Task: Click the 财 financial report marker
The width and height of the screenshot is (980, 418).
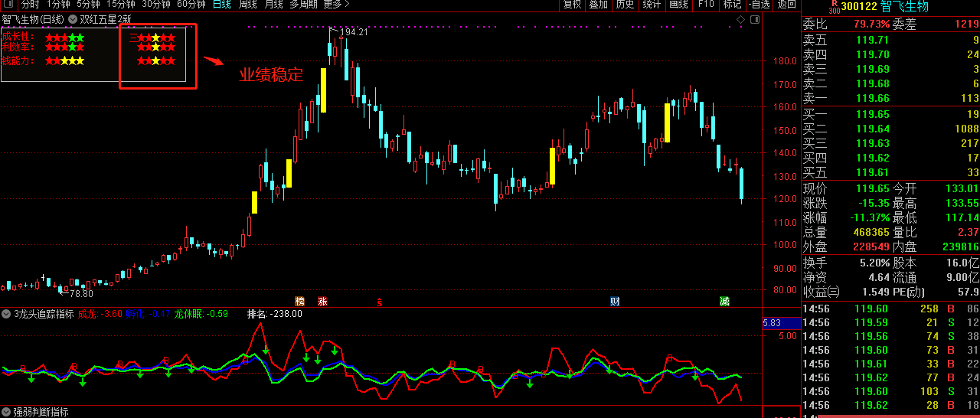Action: coord(614,301)
